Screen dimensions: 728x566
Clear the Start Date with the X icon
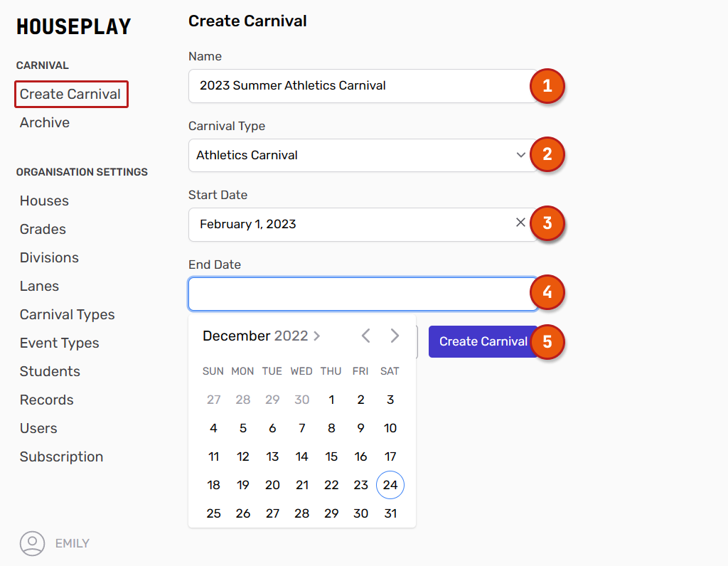point(520,223)
